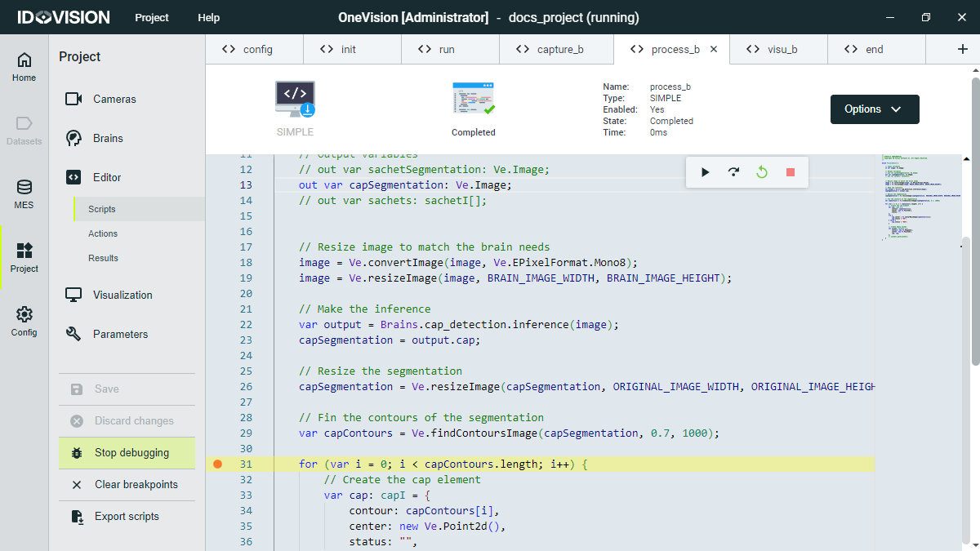Image resolution: width=980 pixels, height=551 pixels.
Task: Select Actions under Editor
Action: click(103, 233)
